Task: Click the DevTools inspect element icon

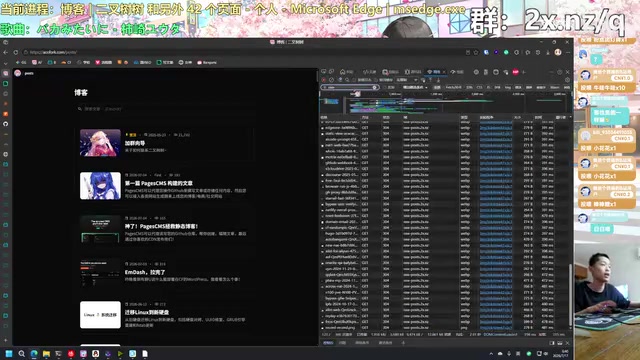Action: pos(324,72)
